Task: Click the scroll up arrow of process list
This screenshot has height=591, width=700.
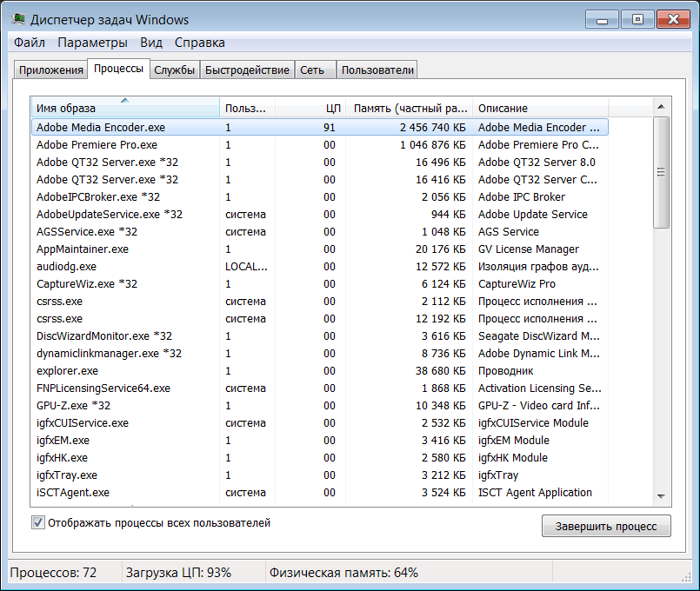Action: [661, 107]
